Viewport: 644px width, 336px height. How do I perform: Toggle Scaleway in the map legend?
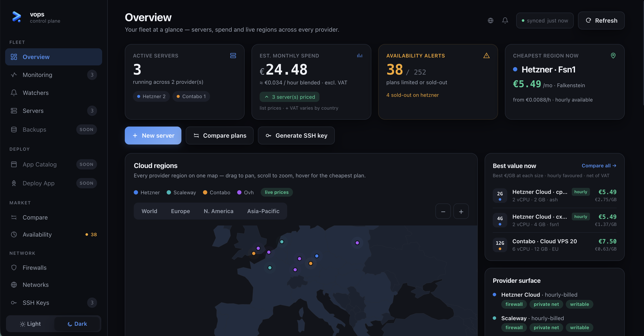click(x=181, y=193)
